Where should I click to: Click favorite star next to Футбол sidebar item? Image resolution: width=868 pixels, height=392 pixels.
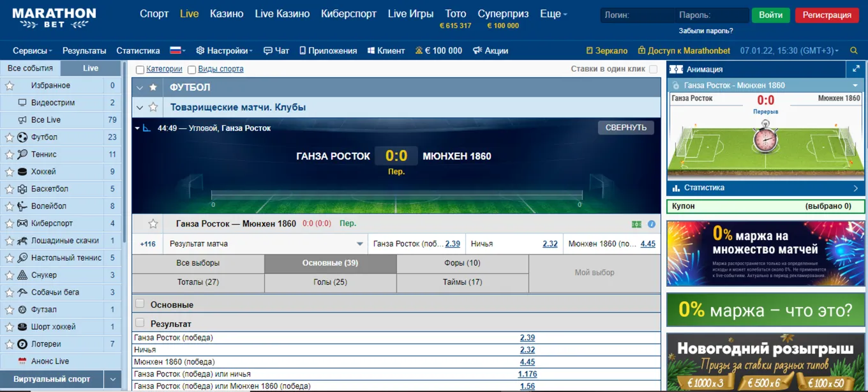click(9, 137)
